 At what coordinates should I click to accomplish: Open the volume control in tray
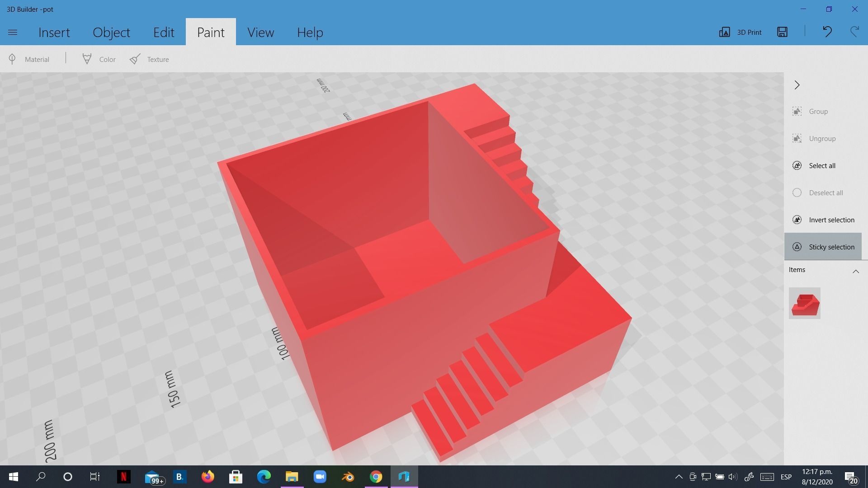coord(733,477)
